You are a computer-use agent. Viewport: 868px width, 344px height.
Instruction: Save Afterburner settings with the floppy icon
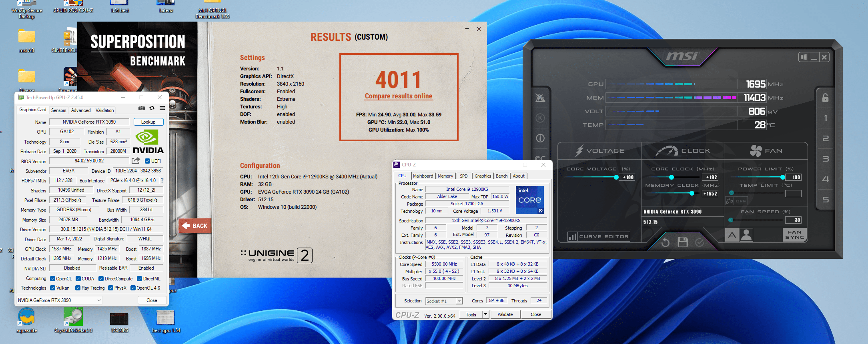(x=683, y=242)
